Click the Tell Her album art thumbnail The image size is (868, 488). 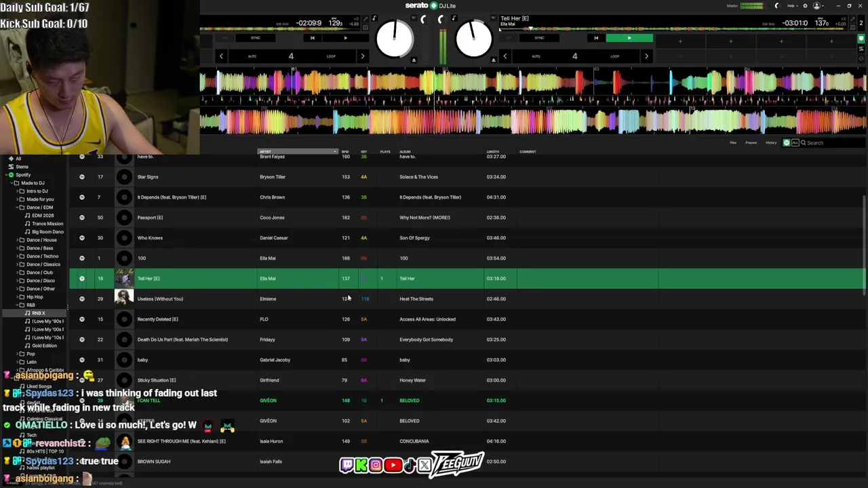124,279
